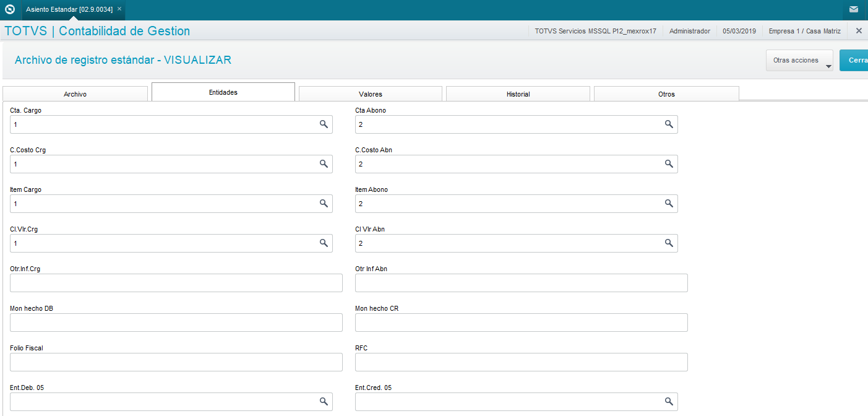
Task: Click the TOTVS | Contabilidad de Gestion title
Action: click(x=97, y=31)
